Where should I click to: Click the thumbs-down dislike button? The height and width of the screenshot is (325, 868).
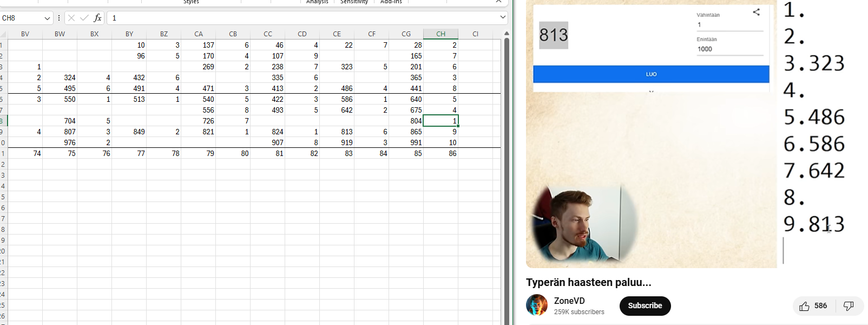(849, 306)
